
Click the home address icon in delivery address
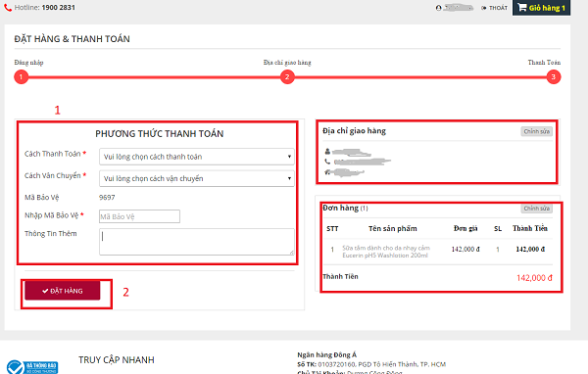click(327, 172)
